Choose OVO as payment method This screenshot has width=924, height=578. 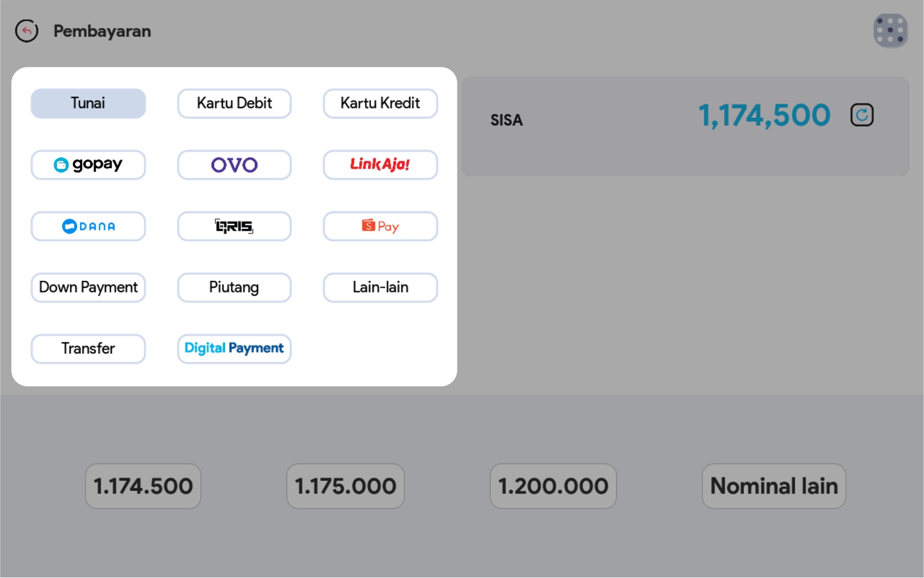coord(234,165)
